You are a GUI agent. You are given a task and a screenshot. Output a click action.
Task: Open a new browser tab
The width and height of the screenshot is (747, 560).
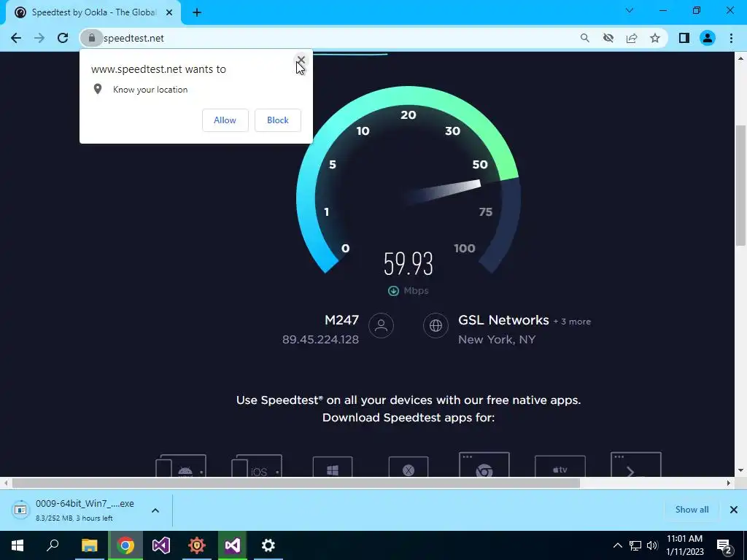[x=197, y=12]
